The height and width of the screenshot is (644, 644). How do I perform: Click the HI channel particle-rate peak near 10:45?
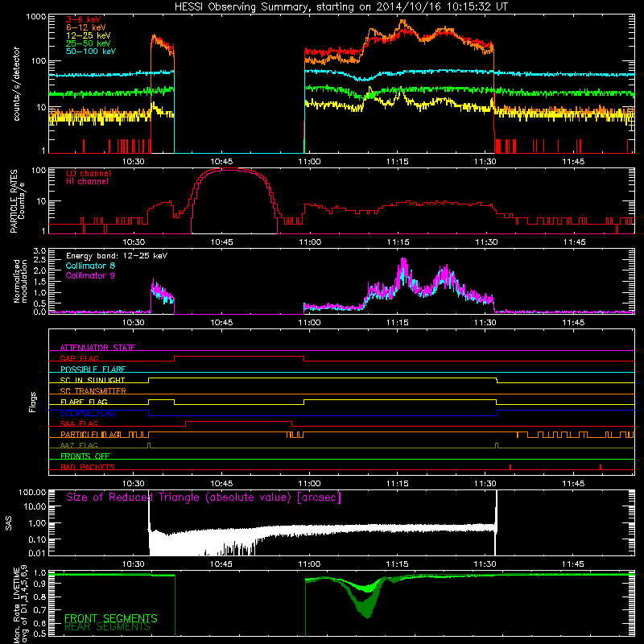[x=230, y=170]
